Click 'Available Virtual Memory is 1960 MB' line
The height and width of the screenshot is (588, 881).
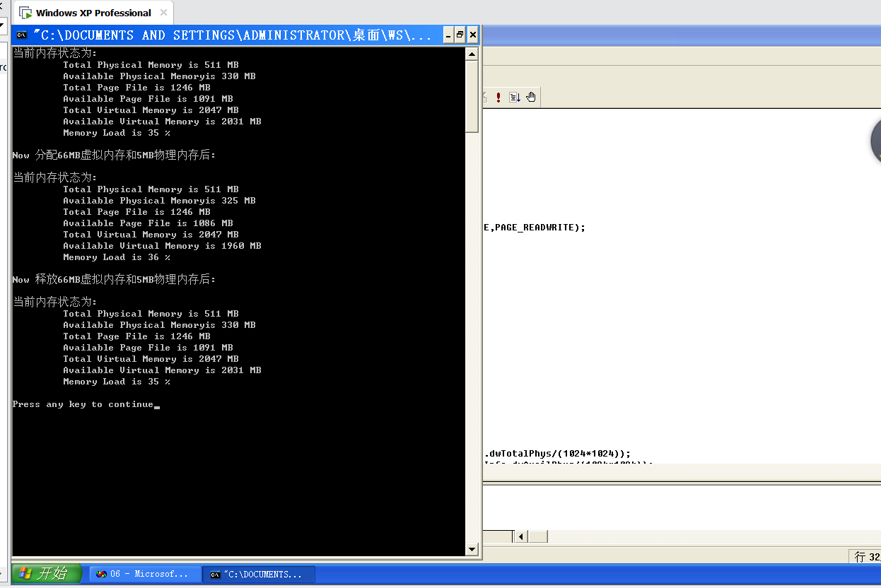coord(162,246)
